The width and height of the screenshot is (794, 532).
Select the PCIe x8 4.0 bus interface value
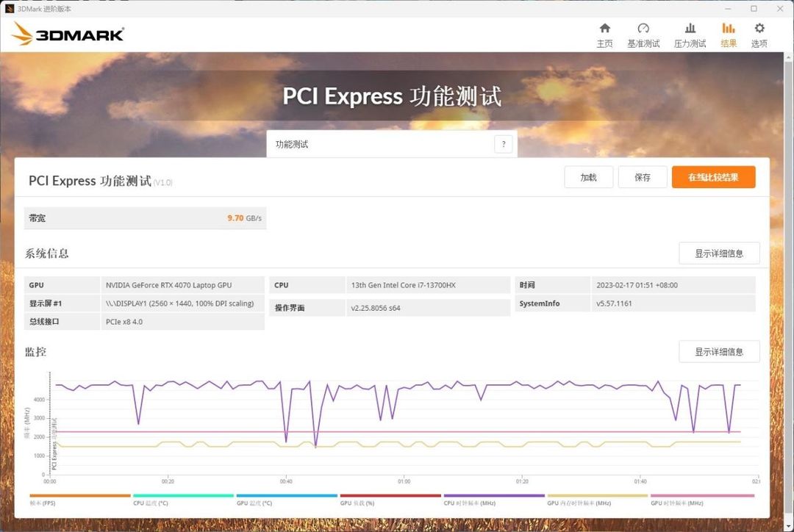click(124, 321)
